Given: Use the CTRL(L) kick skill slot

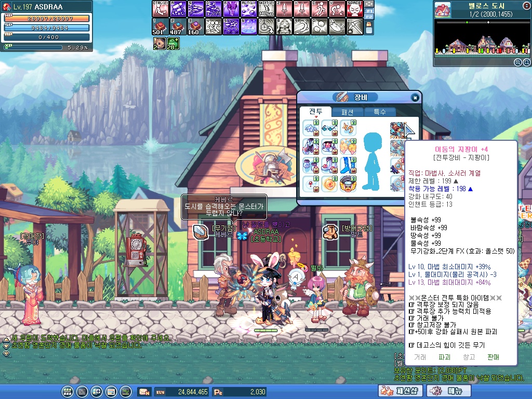Looking at the screenshot, I should tap(160, 8).
